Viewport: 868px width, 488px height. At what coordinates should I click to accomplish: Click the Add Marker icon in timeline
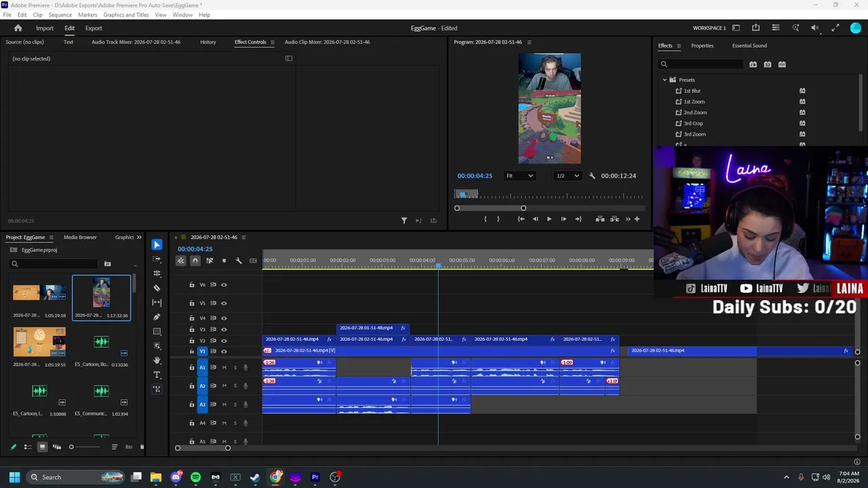pyautogui.click(x=224, y=261)
